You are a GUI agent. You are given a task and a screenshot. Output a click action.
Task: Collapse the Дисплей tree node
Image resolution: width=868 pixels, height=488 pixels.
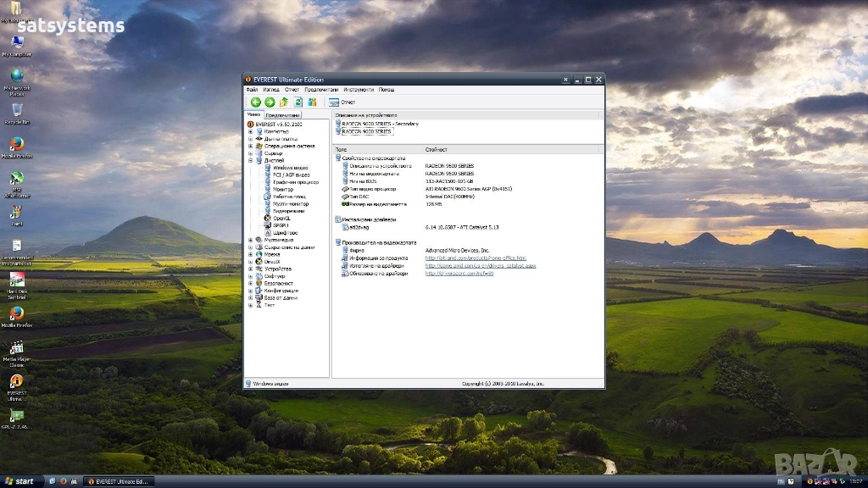(250, 160)
